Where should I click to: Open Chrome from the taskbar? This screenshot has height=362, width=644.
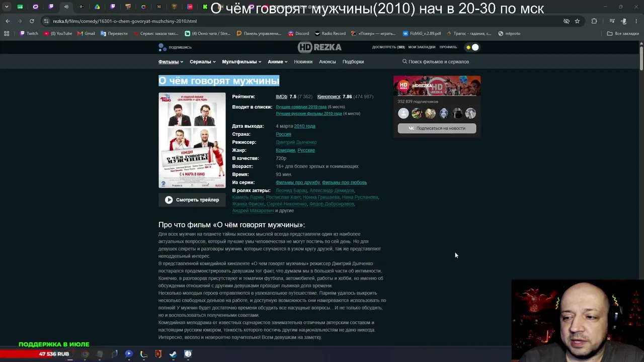[85, 354]
